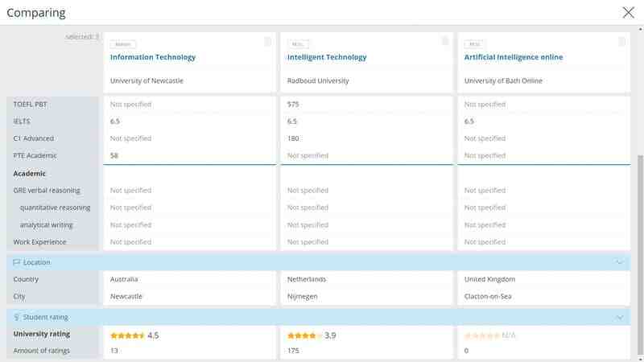The height and width of the screenshot is (362, 644).
Task: Collapse the Student rating section chevron
Action: pos(619,317)
